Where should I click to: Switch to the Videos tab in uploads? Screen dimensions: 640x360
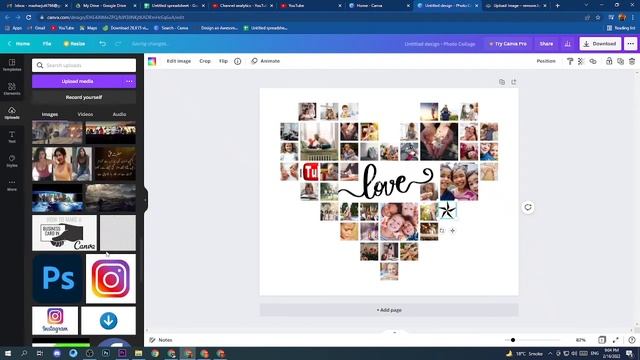tap(85, 114)
